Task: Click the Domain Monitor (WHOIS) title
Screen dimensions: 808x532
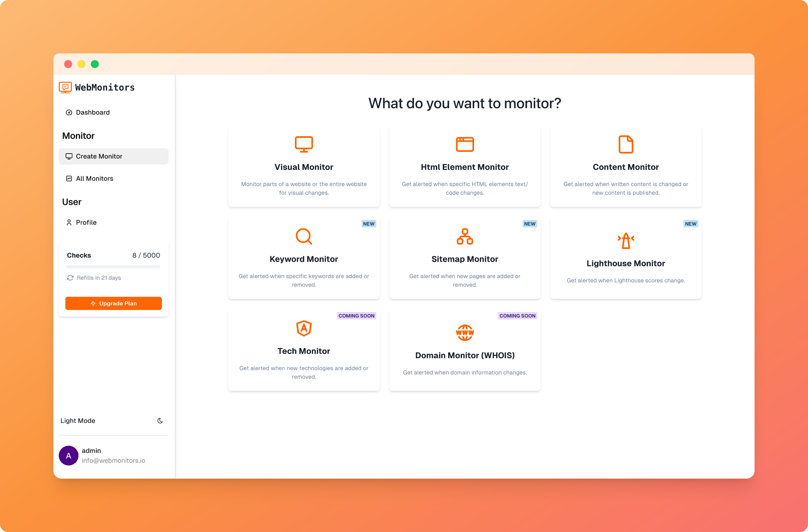Action: point(465,355)
